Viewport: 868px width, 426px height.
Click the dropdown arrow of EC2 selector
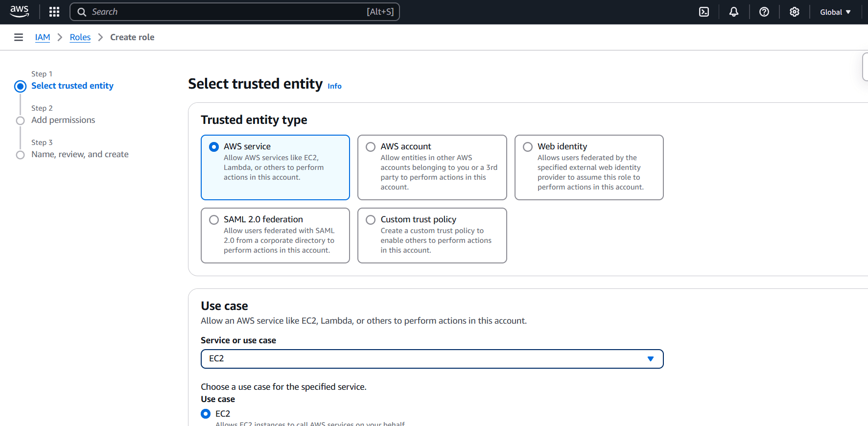(x=651, y=359)
